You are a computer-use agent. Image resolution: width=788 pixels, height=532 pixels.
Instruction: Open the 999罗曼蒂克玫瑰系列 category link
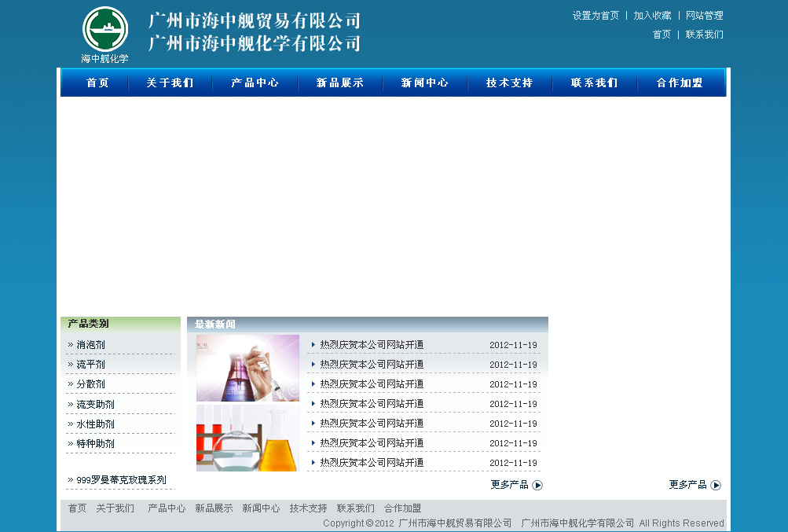pyautogui.click(x=121, y=480)
